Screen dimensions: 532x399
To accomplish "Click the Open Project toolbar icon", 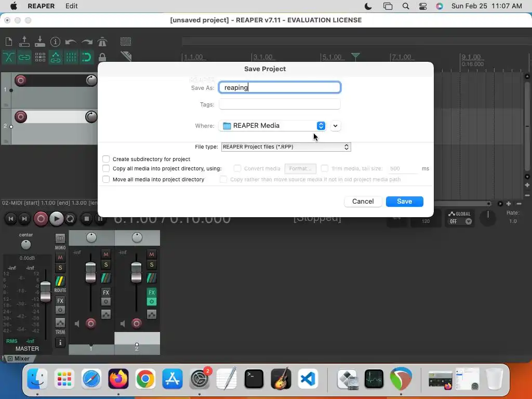I will [x=24, y=42].
